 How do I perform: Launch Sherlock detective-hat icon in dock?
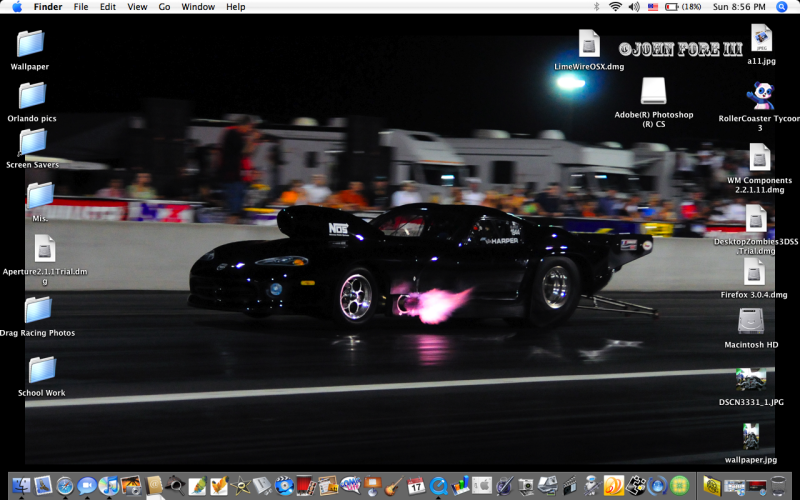(x=175, y=486)
